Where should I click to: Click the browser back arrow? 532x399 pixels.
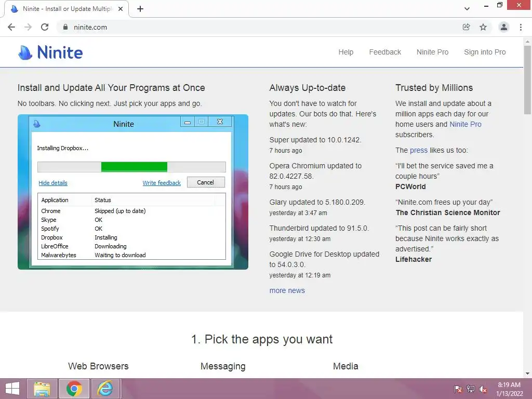click(11, 27)
